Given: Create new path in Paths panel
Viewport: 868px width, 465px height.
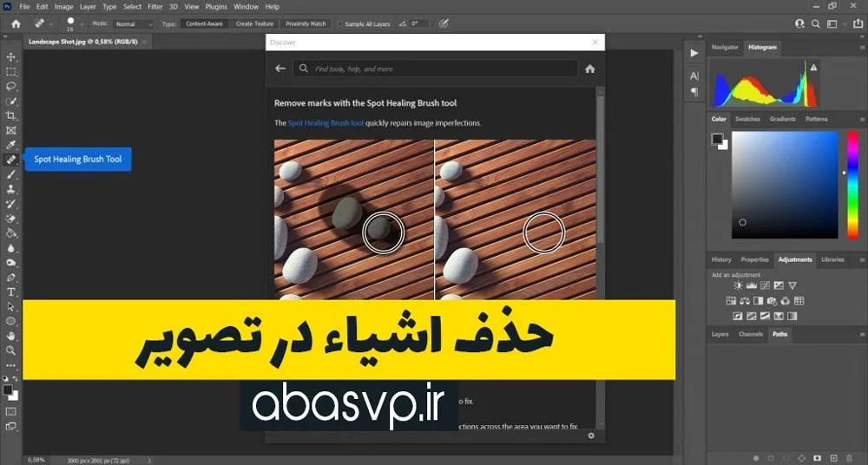Looking at the screenshot, I should (833, 458).
